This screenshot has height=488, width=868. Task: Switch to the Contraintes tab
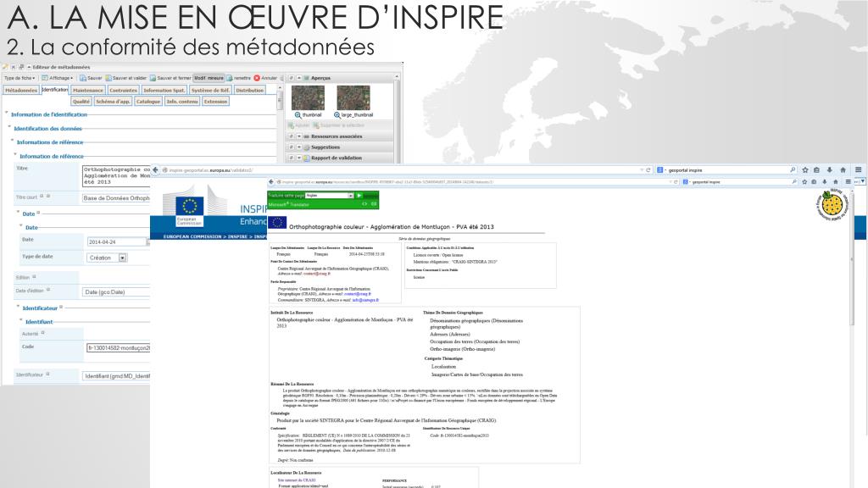tap(123, 90)
